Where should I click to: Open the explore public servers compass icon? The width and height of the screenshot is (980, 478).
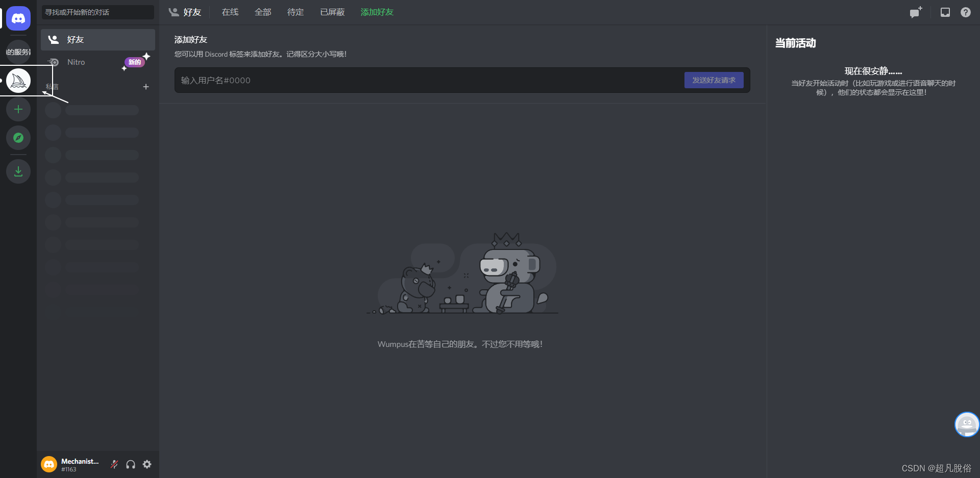pos(18,138)
